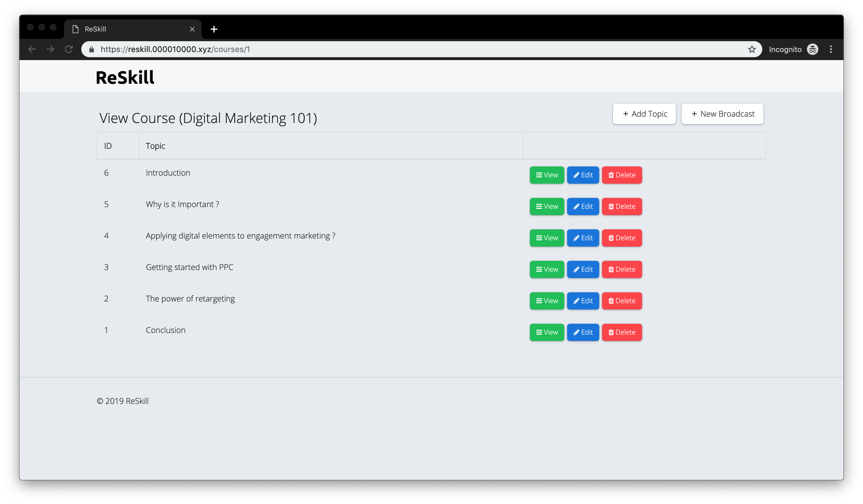Click the back navigation arrow
Screen dimensions: 863x504
tap(32, 49)
